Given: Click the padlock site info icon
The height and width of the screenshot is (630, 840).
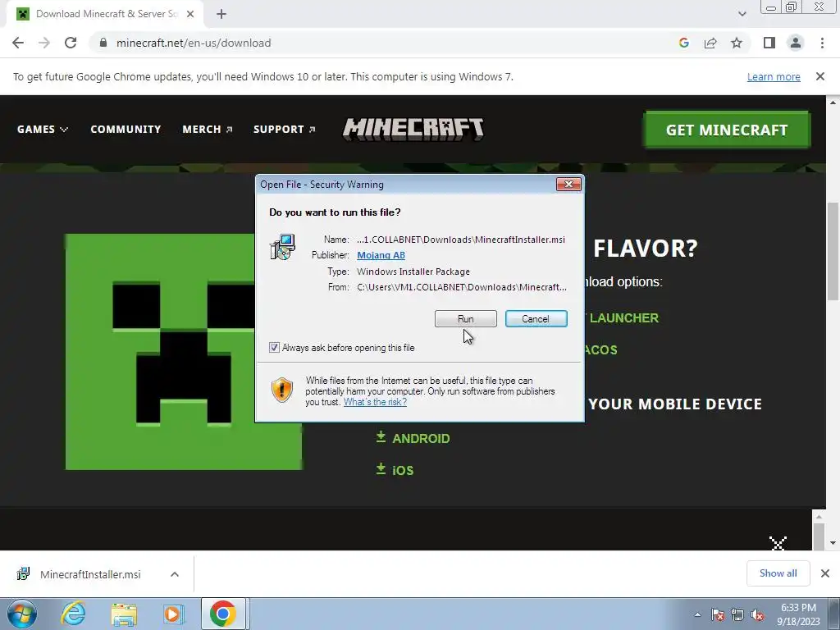Looking at the screenshot, I should tap(103, 43).
